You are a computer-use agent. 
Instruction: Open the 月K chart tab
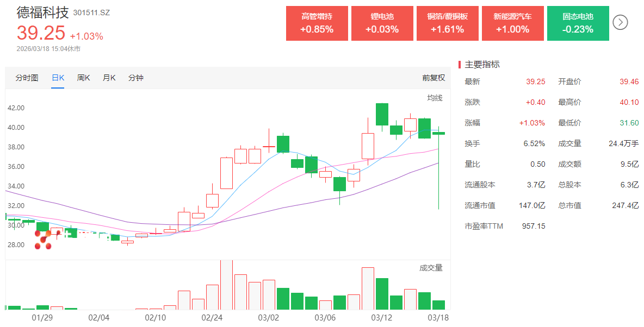pos(109,78)
